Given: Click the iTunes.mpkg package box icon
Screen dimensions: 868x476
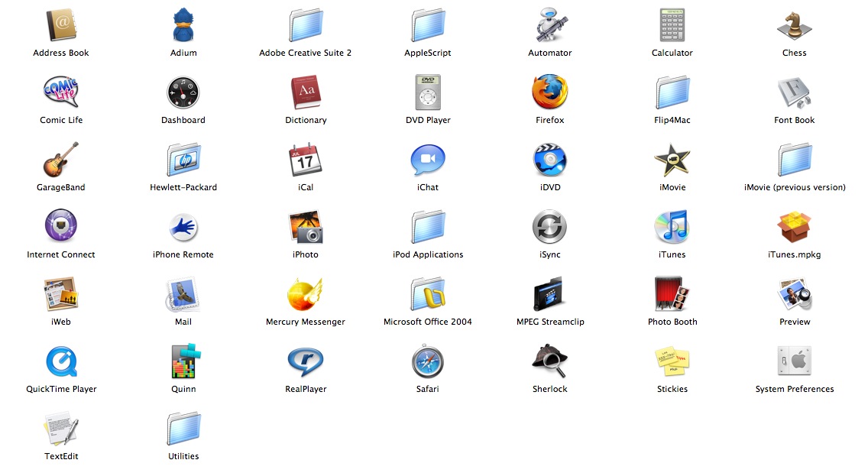Looking at the screenshot, I should [795, 227].
